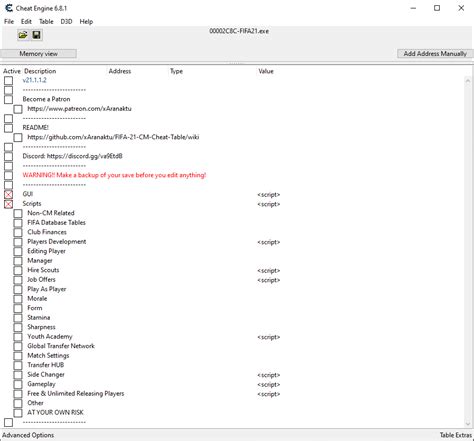Image resolution: width=474 pixels, height=441 pixels.
Task: Select the patreon.com/xAranaktu entry
Action: (79, 109)
